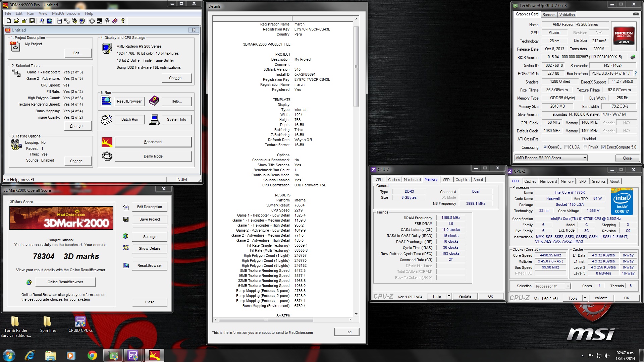Open Internet Explorer from the taskbar
This screenshot has width=644, height=362.
(30, 355)
